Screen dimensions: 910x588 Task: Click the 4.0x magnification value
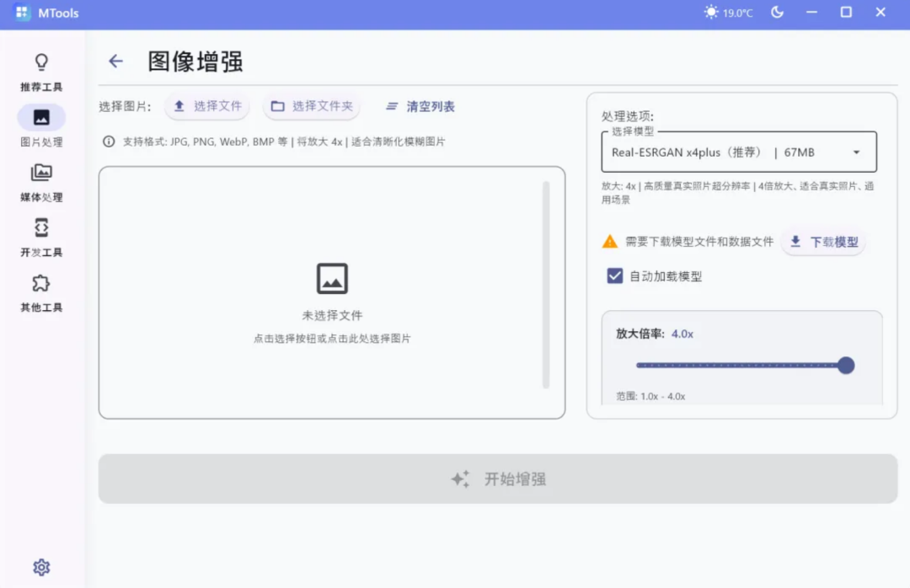[682, 334]
